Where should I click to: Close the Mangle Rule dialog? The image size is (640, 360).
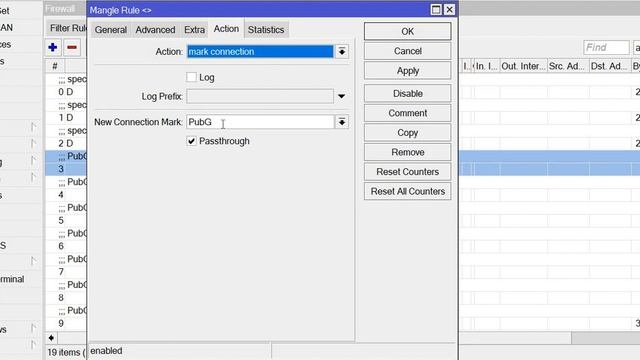(x=449, y=10)
